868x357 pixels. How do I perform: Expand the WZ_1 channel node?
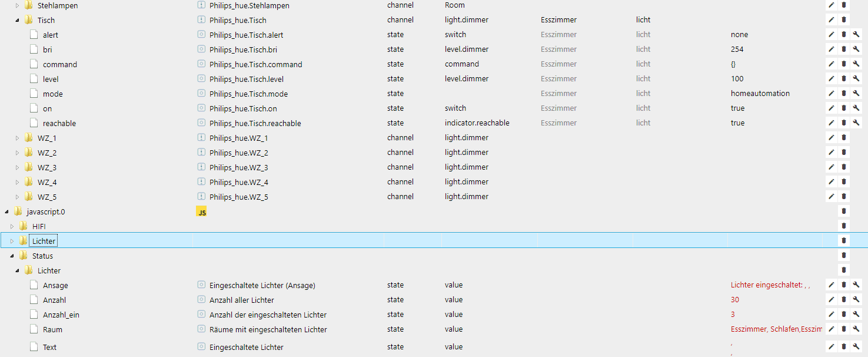[x=17, y=138]
